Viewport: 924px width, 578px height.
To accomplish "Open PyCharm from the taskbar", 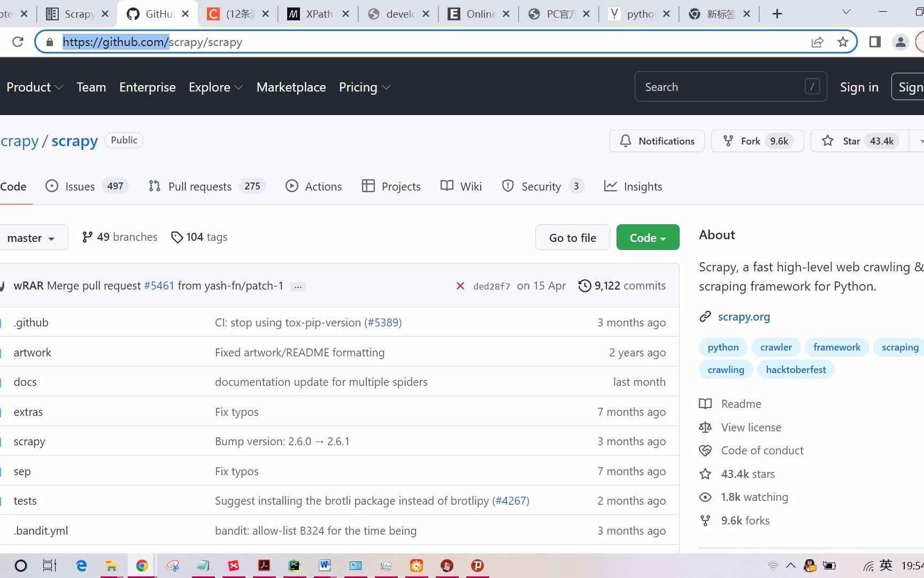I will [x=294, y=566].
